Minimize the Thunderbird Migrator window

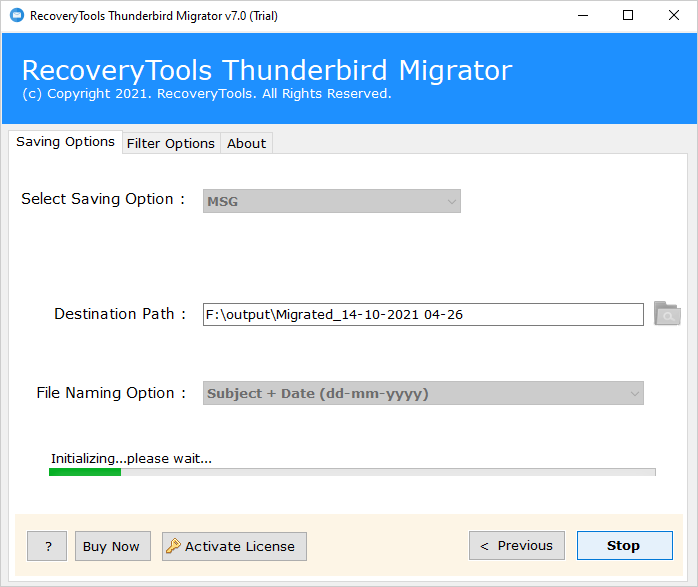click(x=583, y=16)
